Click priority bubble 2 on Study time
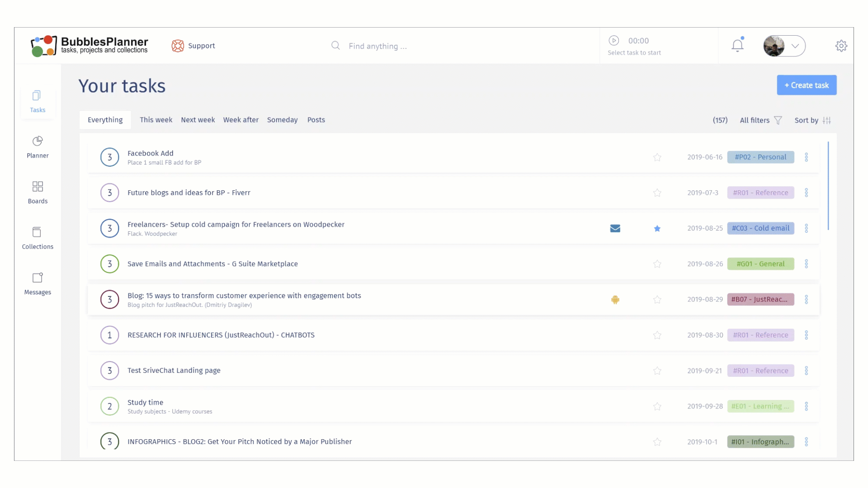This screenshot has width=868, height=488. pyautogui.click(x=109, y=406)
